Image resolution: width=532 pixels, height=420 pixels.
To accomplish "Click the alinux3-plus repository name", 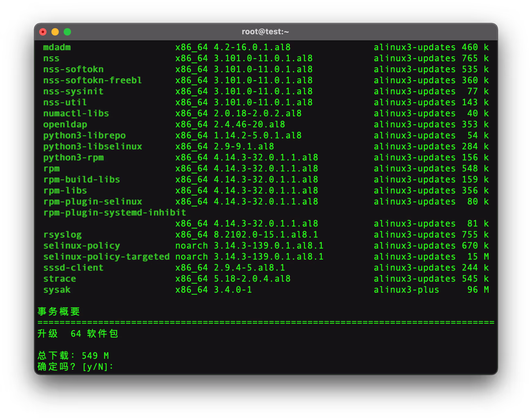I will 406,290.
